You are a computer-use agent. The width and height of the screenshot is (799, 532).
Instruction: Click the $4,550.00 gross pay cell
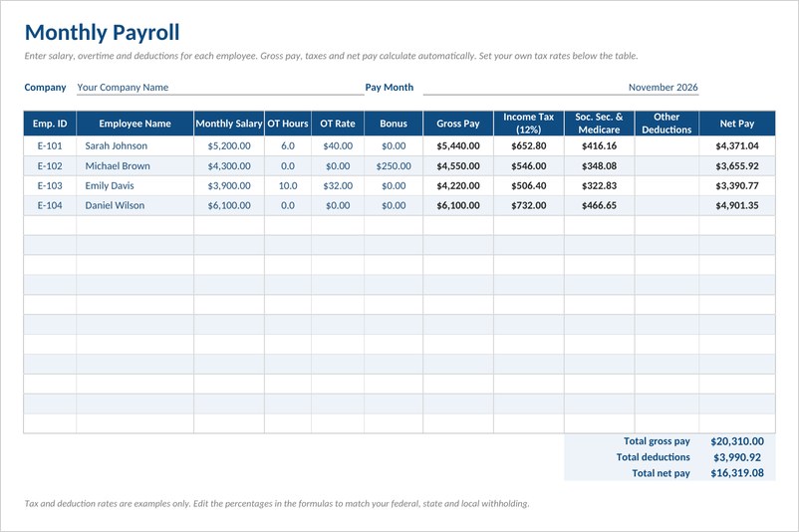click(x=458, y=166)
